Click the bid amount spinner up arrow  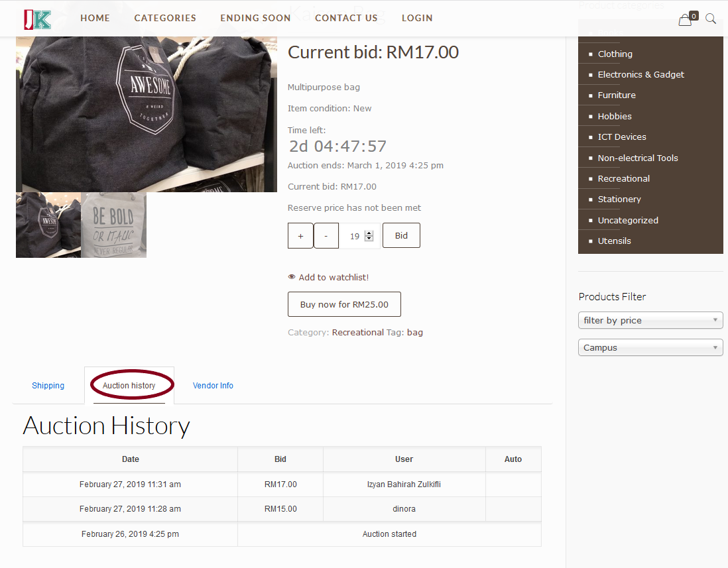(x=369, y=233)
